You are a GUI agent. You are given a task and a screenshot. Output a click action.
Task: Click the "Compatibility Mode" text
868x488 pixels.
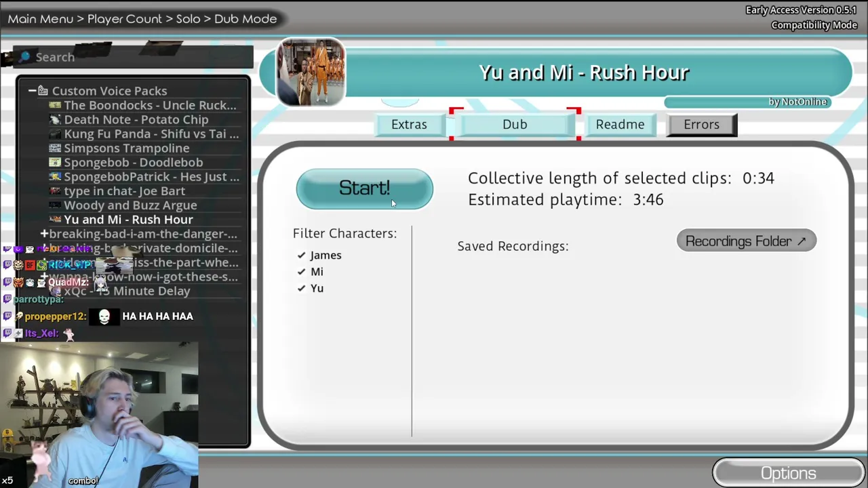tap(814, 25)
